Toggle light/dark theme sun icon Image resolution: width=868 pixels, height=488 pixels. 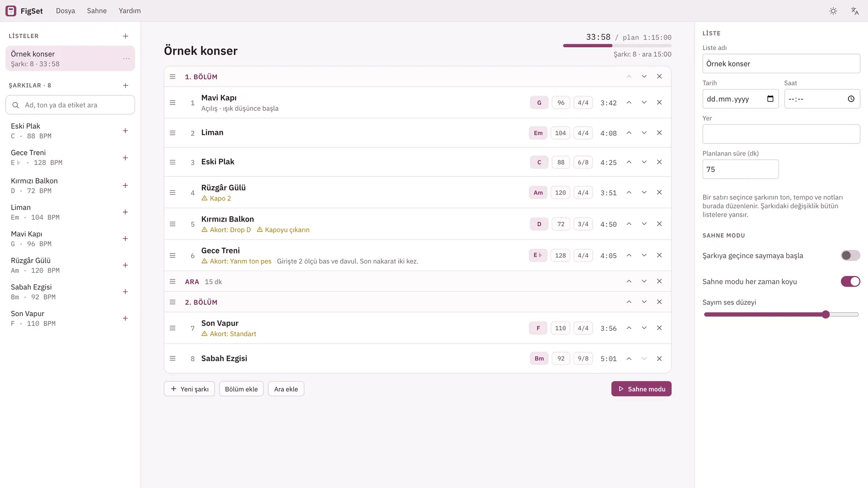coord(833,11)
